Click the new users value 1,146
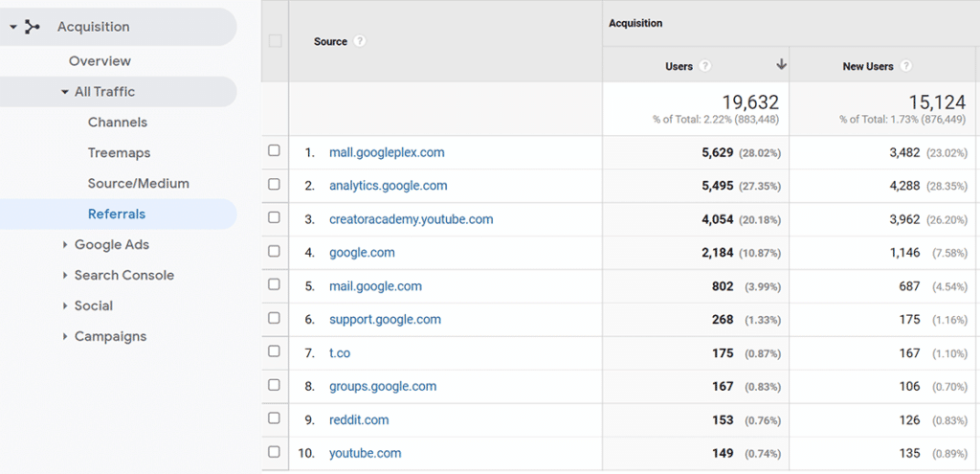Image resolution: width=980 pixels, height=474 pixels. [x=904, y=253]
